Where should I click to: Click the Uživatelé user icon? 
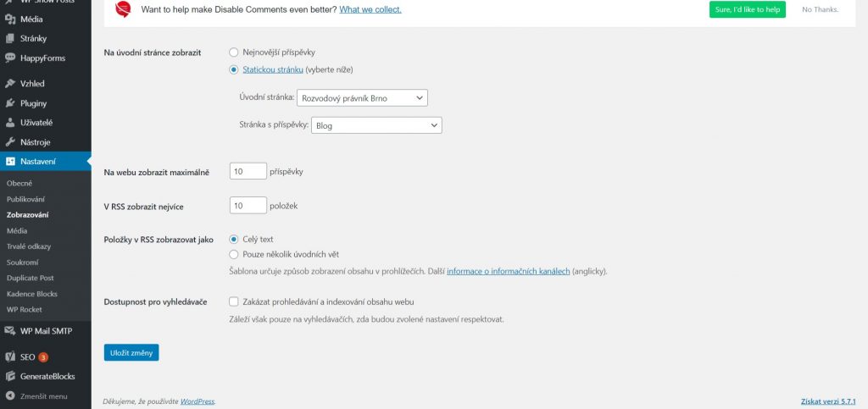[10, 123]
